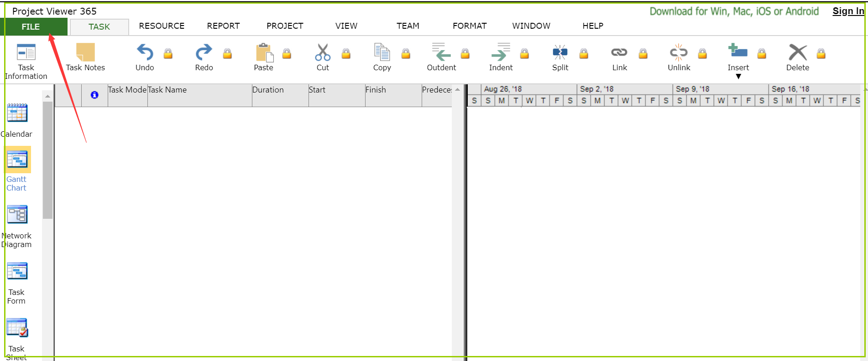Image resolution: width=868 pixels, height=361 pixels.
Task: Click the lock icon next to Copy
Action: (x=406, y=54)
